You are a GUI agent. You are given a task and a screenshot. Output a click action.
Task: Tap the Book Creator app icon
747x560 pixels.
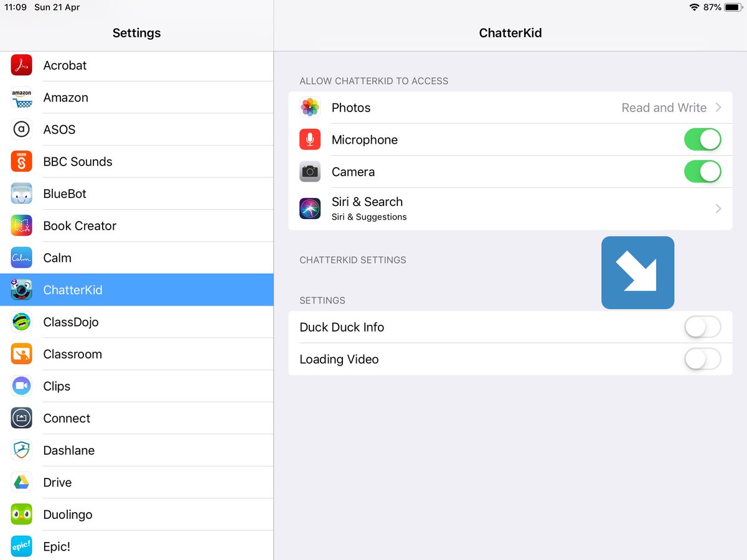click(22, 226)
